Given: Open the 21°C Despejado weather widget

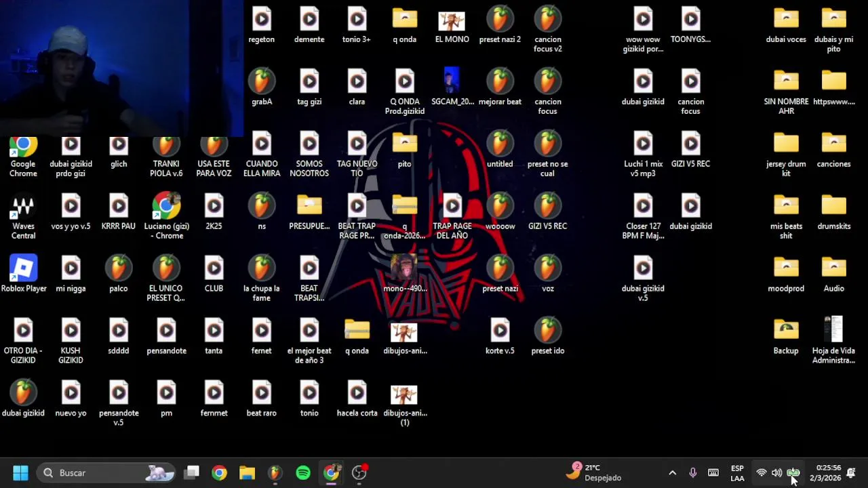Looking at the screenshot, I should pyautogui.click(x=593, y=472).
